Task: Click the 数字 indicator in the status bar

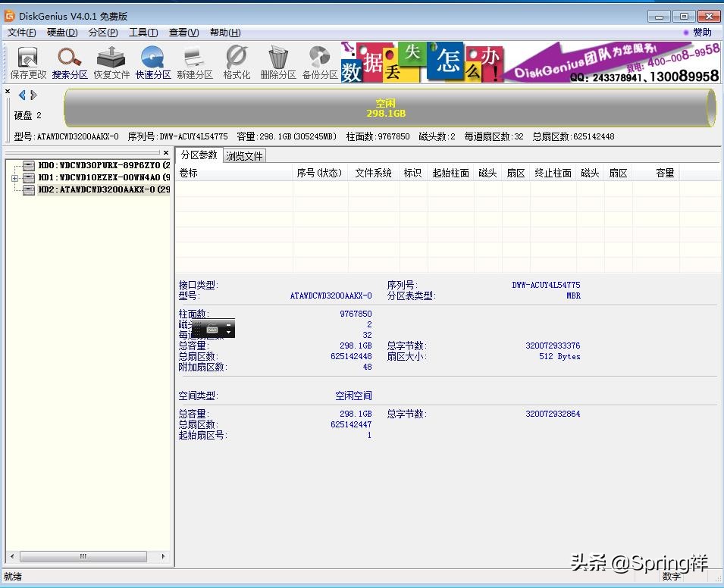Action: tap(671, 577)
